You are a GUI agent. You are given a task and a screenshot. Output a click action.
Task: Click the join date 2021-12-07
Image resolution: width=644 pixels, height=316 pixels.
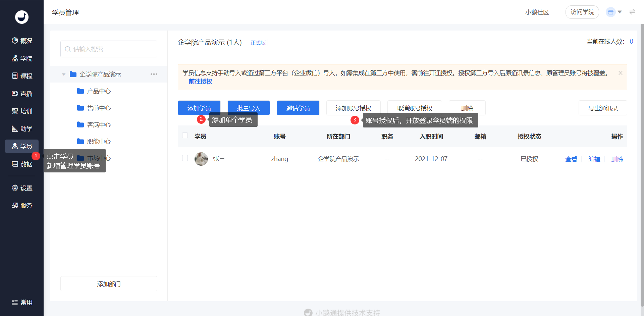click(x=431, y=159)
